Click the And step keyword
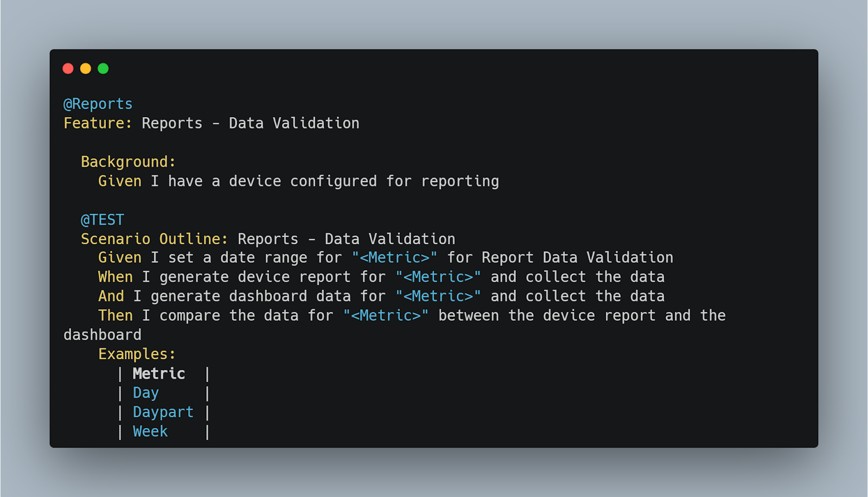 coord(111,296)
